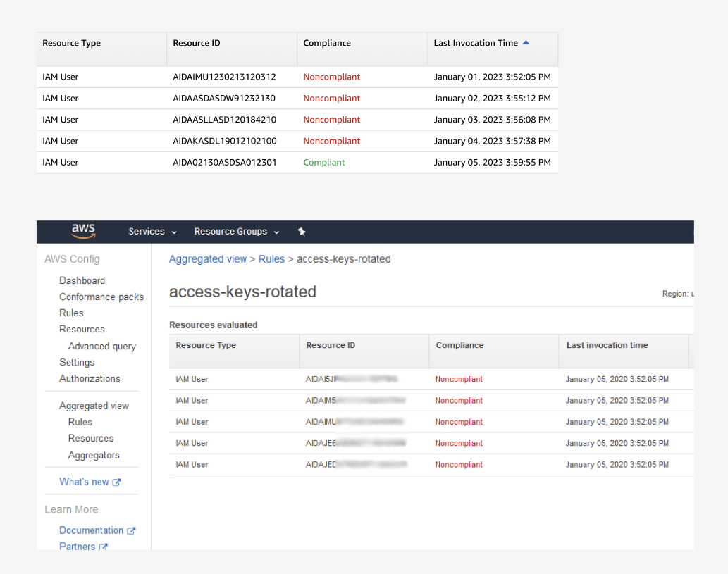Click blurred resource ID starting with AIDAIMU
The width and height of the screenshot is (728, 574).
pos(354,422)
